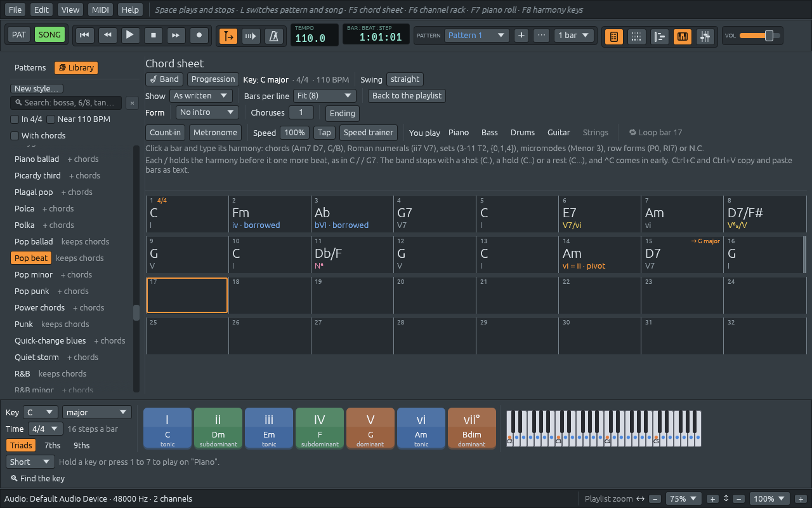Click the Tap tempo button
Viewport: 812px width, 508px height.
324,133
